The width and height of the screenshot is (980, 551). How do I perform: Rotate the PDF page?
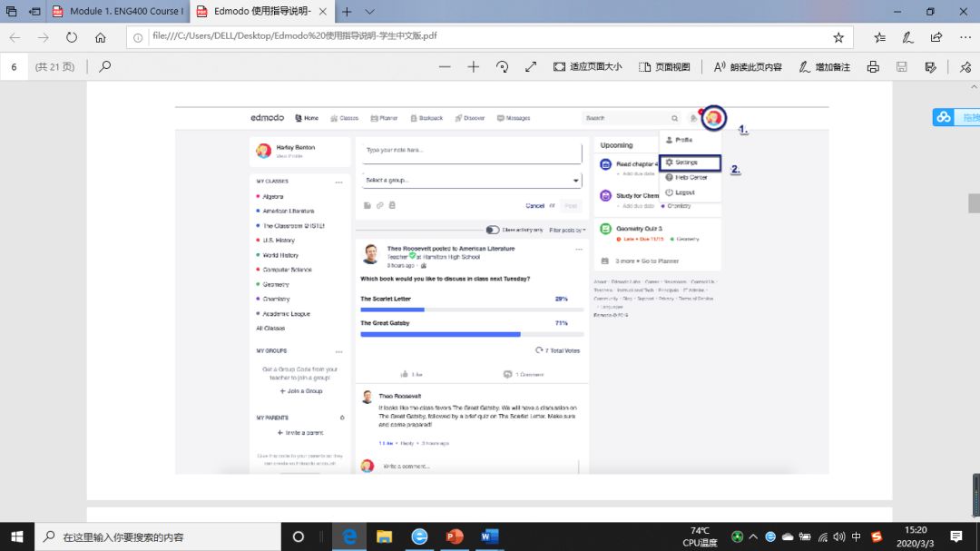[x=502, y=67]
